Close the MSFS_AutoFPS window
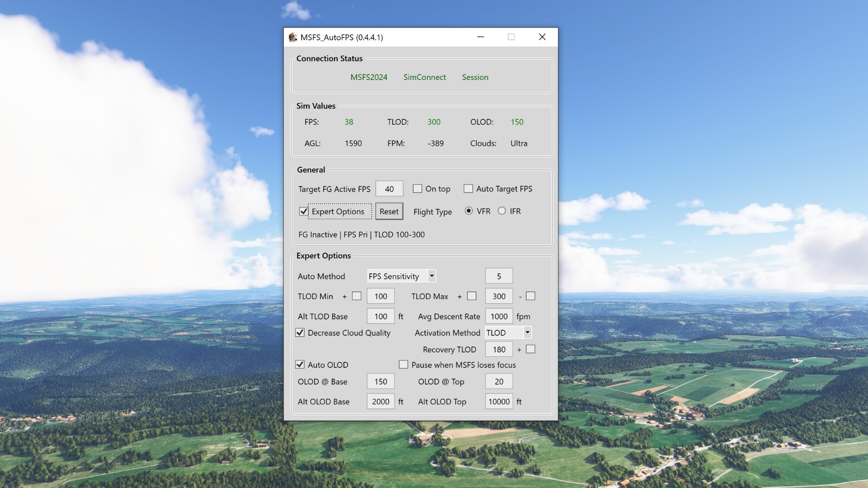Screen dimensions: 868x488 (x=542, y=37)
